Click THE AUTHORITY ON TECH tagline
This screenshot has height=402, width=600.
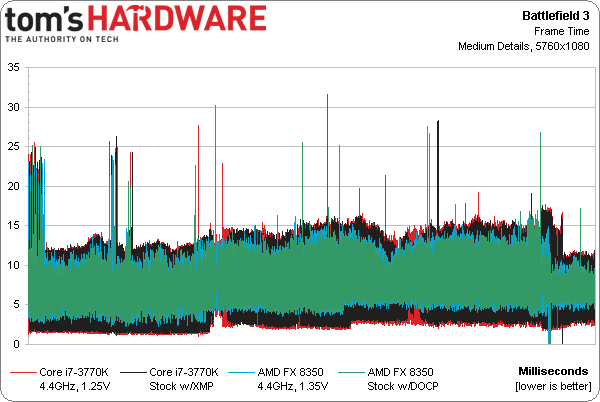pyautogui.click(x=62, y=39)
